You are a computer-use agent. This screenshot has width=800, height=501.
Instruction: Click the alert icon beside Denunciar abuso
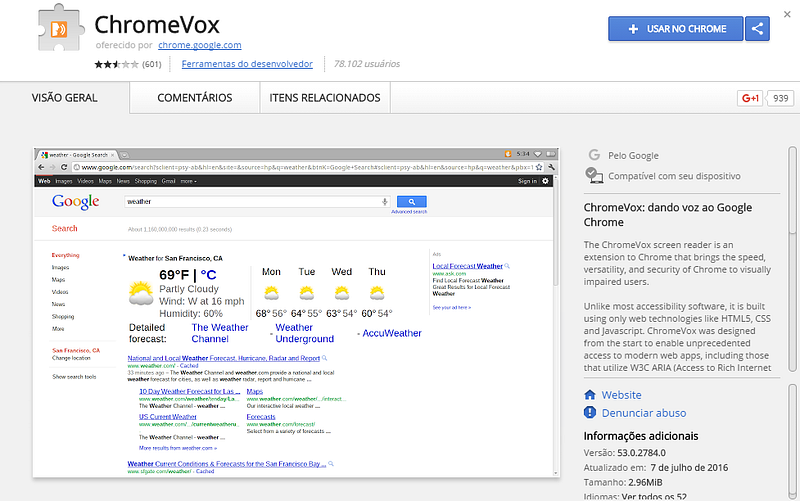tap(590, 412)
